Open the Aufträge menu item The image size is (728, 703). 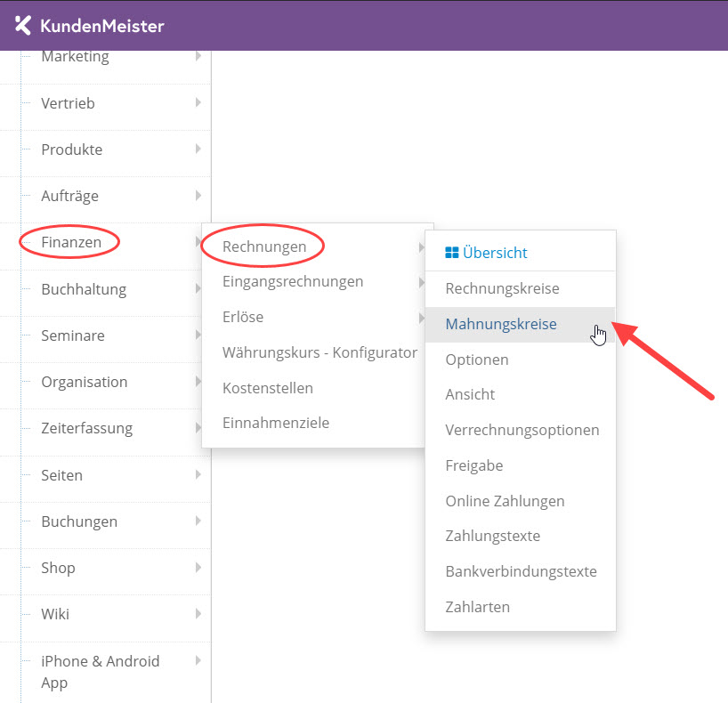(x=69, y=196)
